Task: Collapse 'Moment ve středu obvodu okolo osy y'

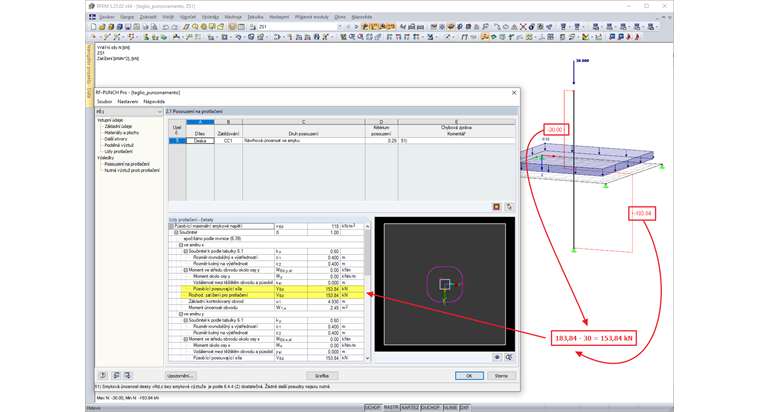Action: (186, 270)
